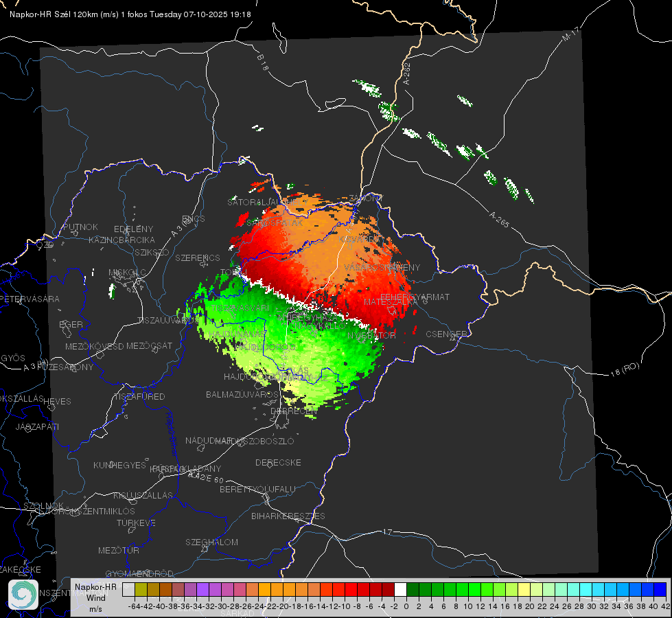
Task: Click the KUNHEGYES town label
Action: [119, 465]
